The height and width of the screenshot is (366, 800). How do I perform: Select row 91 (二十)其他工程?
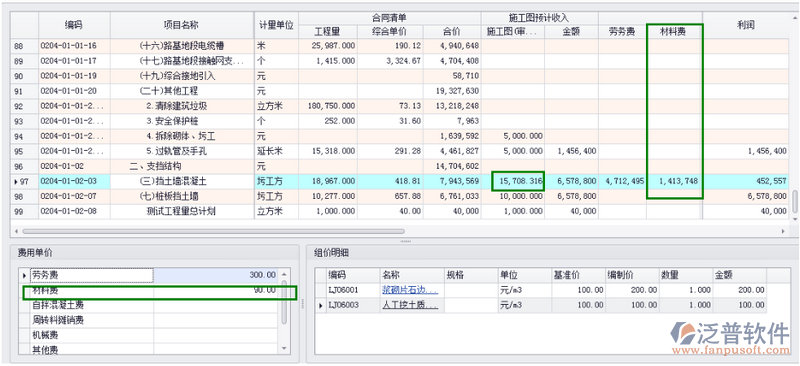[398, 91]
